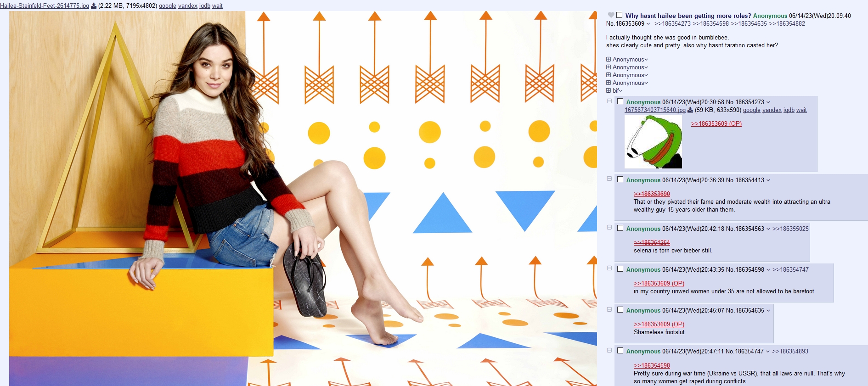Click iqdb link for Hailee-Steinfeld-Feet-2614775.jpg

click(x=205, y=6)
